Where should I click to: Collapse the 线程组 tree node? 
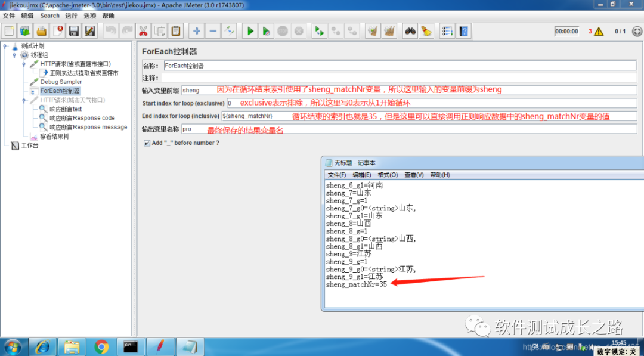pyautogui.click(x=14, y=55)
